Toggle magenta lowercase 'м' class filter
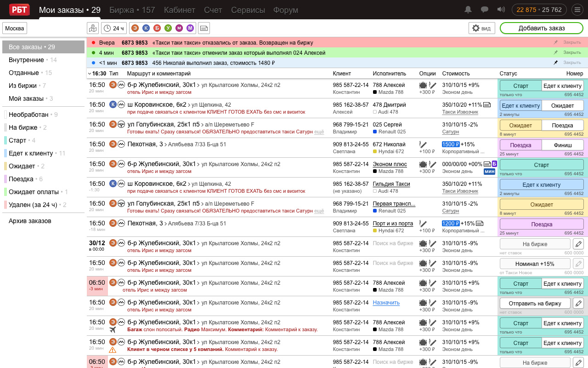 [179, 29]
